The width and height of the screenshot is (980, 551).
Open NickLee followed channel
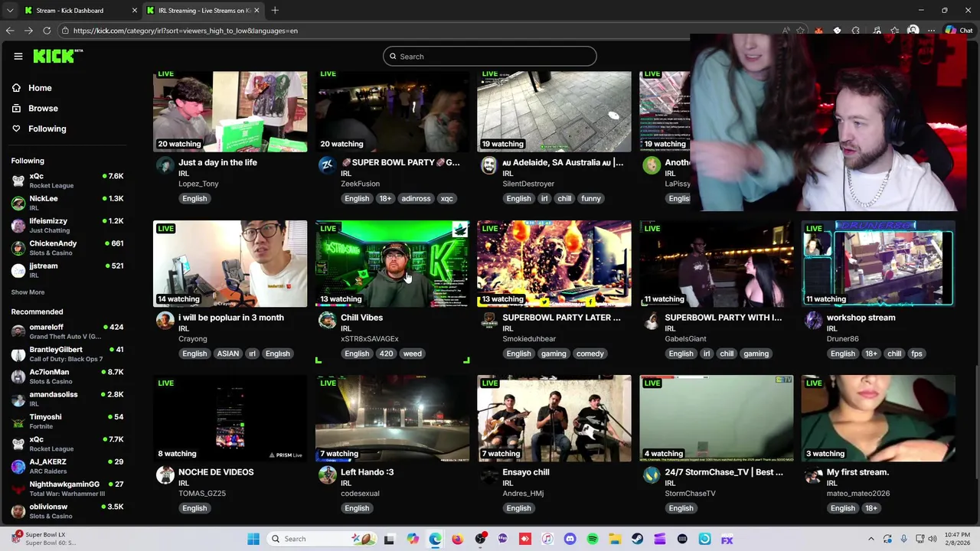click(x=67, y=203)
